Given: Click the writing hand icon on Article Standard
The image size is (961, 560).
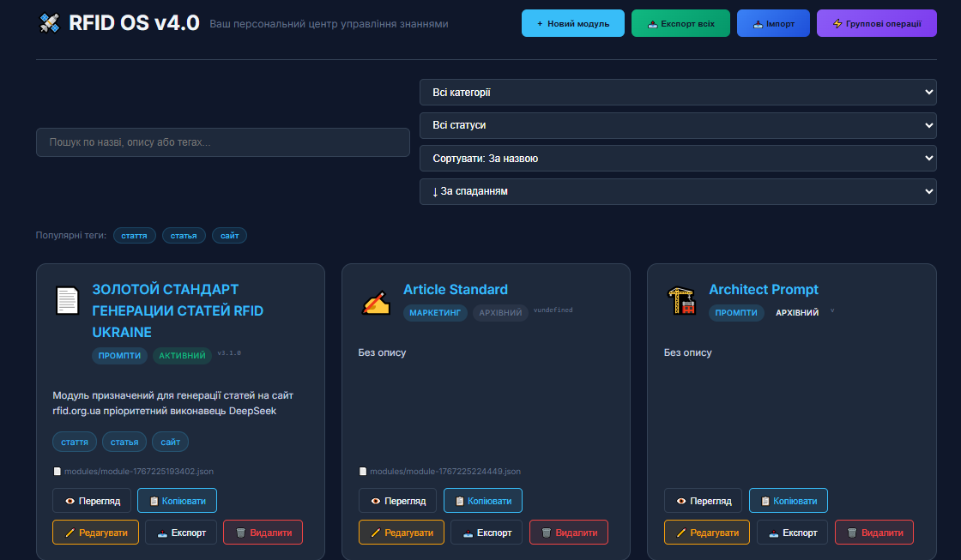Looking at the screenshot, I should [376, 302].
